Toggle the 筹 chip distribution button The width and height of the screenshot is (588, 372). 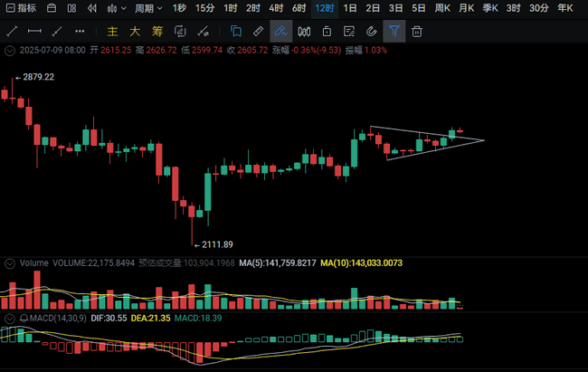[155, 31]
